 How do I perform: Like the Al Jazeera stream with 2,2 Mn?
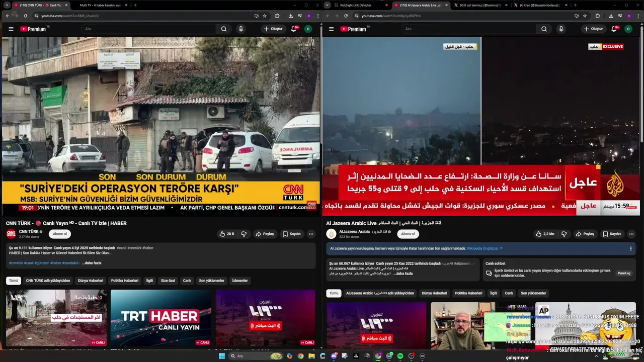(545, 234)
